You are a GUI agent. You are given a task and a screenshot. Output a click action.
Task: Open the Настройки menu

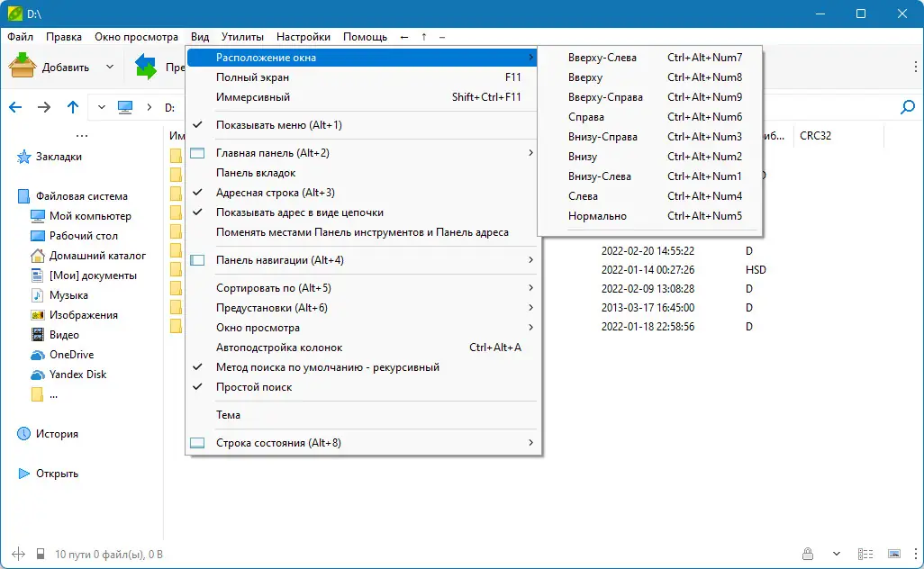tap(303, 37)
